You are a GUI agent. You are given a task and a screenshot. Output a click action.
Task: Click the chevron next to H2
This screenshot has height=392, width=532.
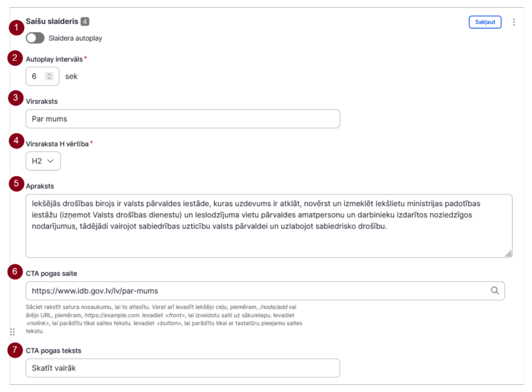coord(50,161)
